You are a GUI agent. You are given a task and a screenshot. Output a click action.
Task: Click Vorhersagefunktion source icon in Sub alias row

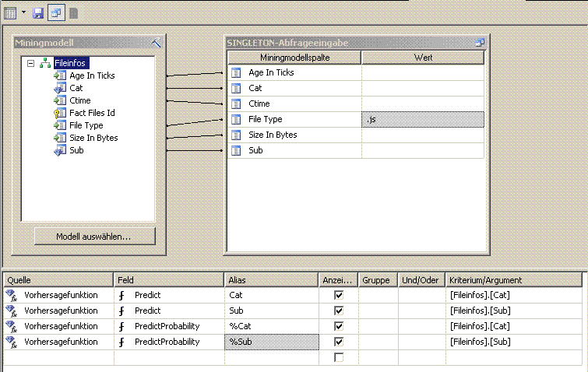click(12, 311)
